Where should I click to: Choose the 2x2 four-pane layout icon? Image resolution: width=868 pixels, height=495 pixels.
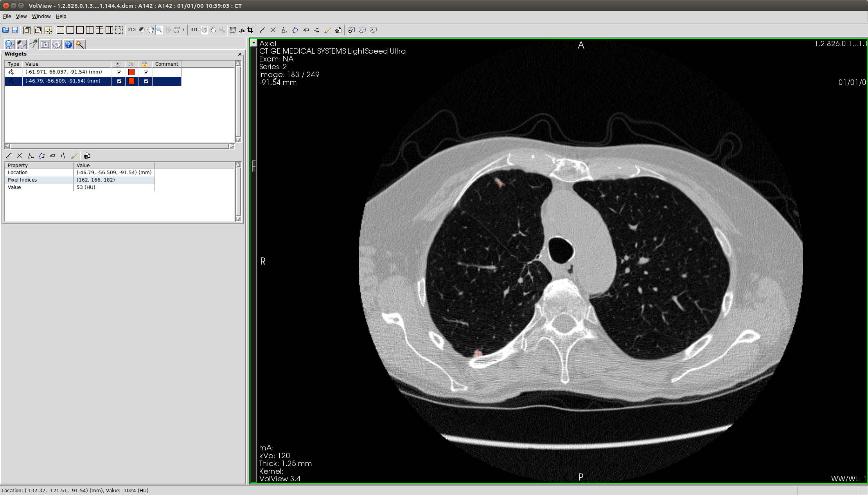[90, 30]
